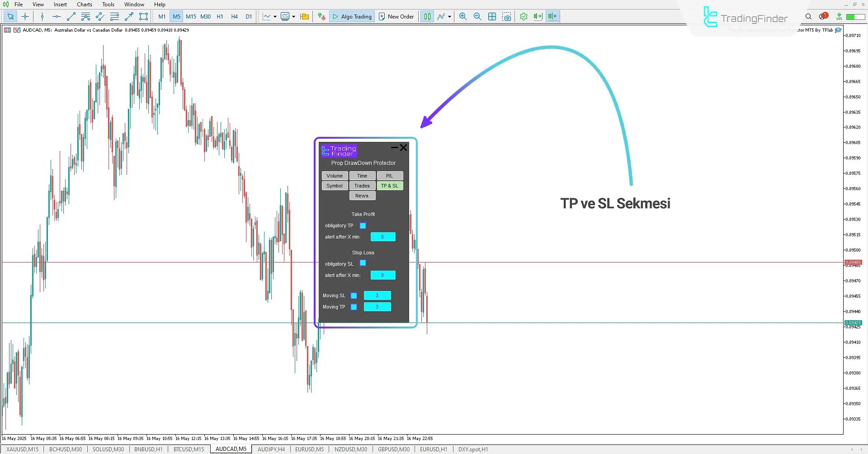
Task: Select the trendline drawing tool
Action: [71, 16]
